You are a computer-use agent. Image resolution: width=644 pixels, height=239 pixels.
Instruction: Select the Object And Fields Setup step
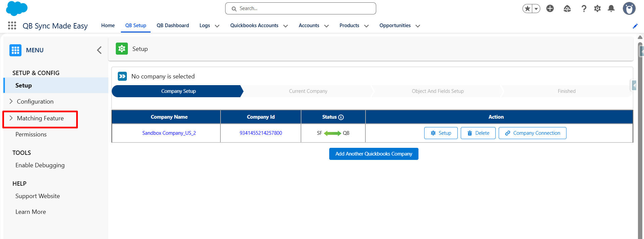click(438, 91)
